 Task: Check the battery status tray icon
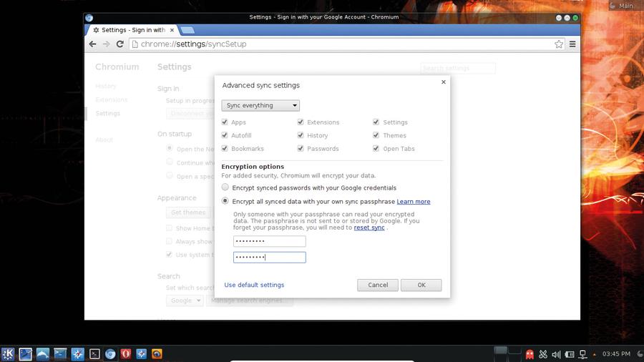coord(570,354)
